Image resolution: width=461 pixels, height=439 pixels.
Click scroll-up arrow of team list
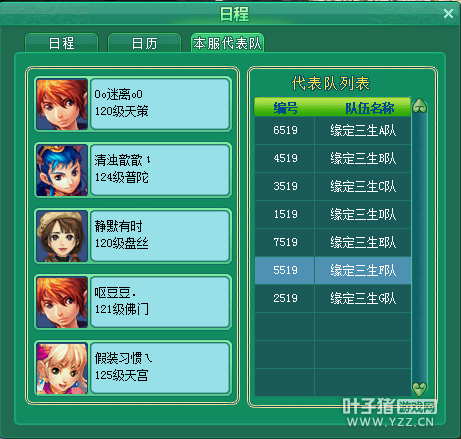pos(419,106)
